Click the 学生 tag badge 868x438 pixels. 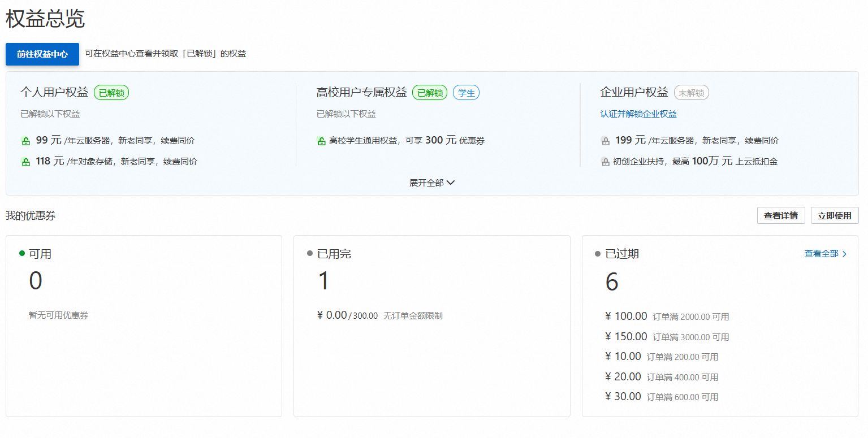[466, 93]
